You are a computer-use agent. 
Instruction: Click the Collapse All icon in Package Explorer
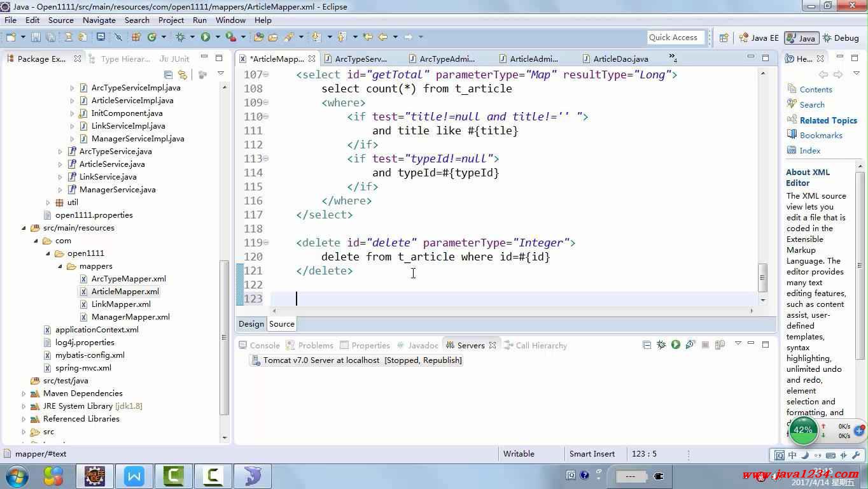pos(169,74)
